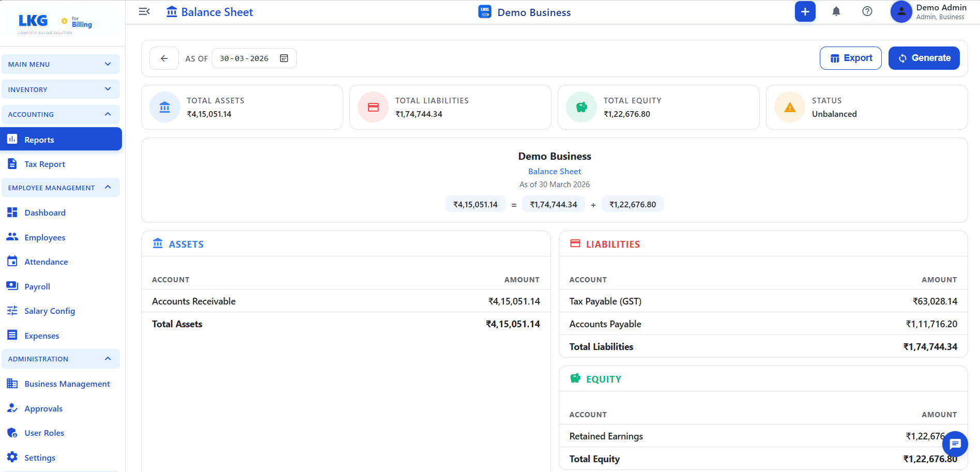
Task: Open the chat support bubble
Action: (x=955, y=444)
